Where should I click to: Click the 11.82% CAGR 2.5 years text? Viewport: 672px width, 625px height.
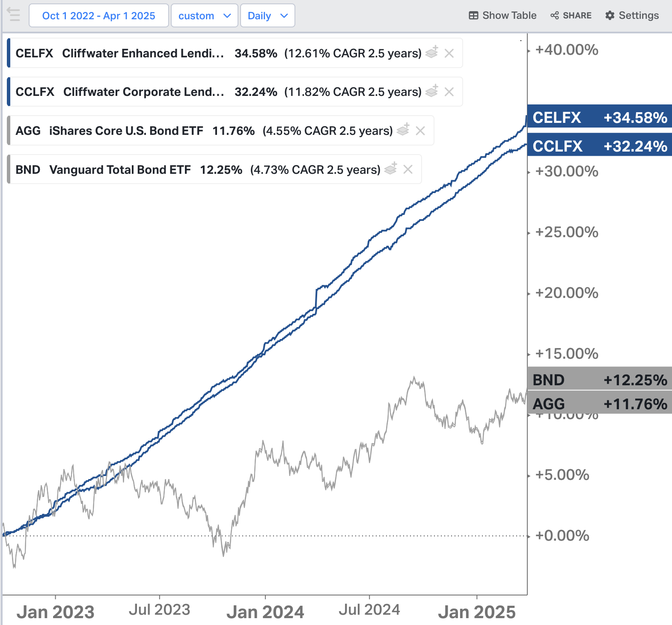[353, 92]
